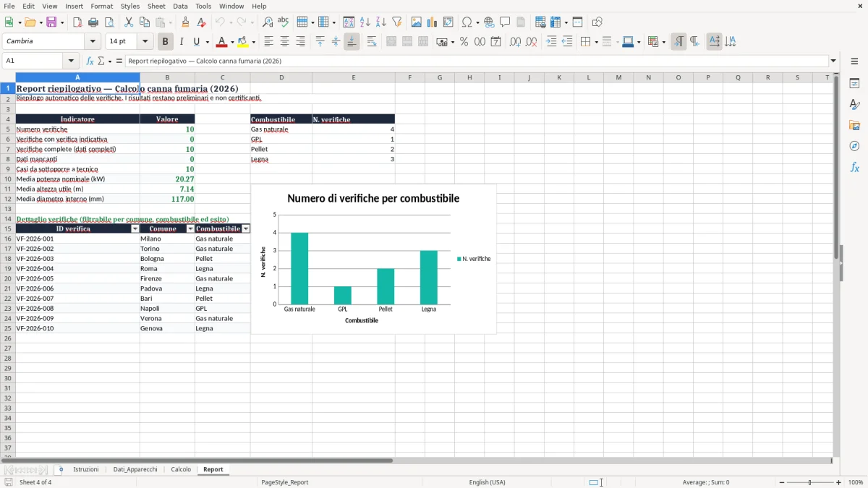Click the Increase Indent icon
The width and height of the screenshot is (868, 488).
coord(551,42)
